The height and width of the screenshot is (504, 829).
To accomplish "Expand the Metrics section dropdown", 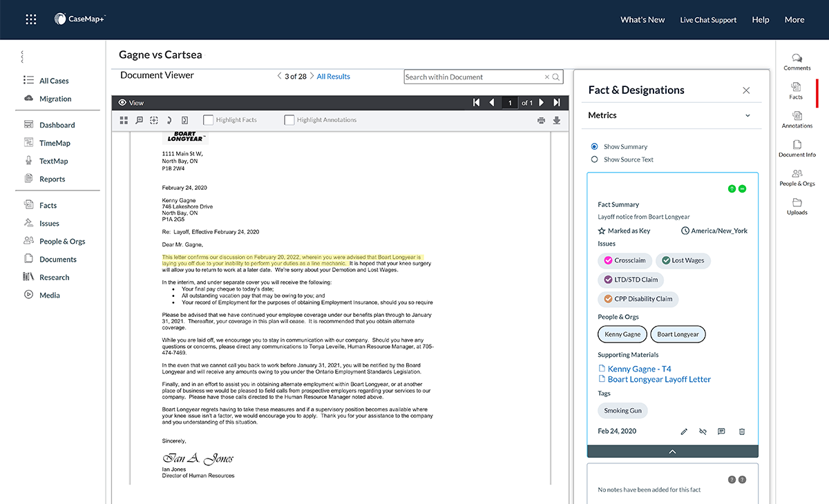I will click(747, 115).
